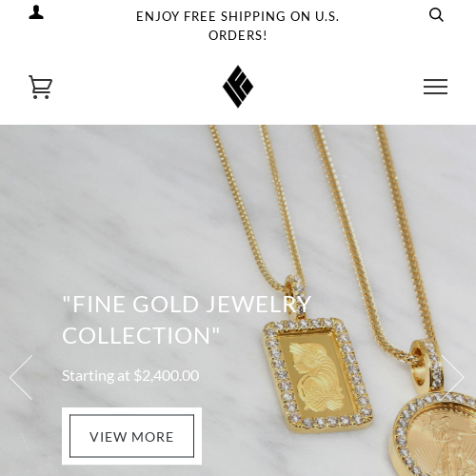Advance to the next slide arrow
Viewport: 476px width, 476px height.
(453, 377)
